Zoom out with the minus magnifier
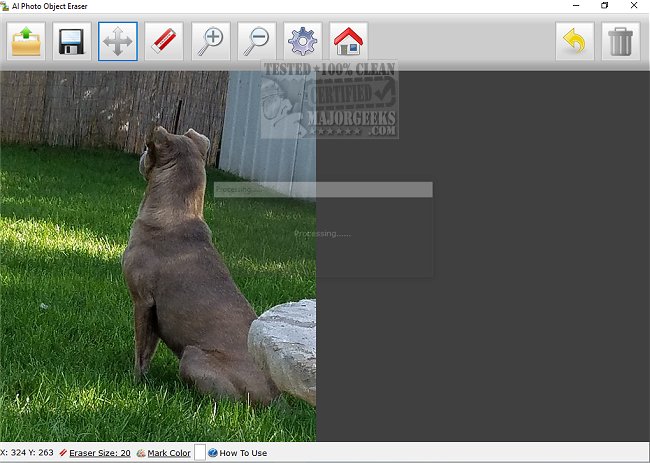 257,41
